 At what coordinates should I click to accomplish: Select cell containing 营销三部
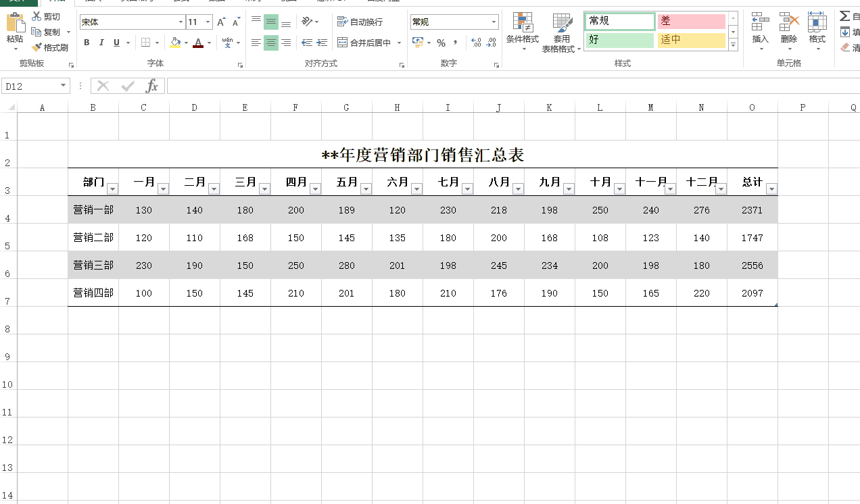(93, 266)
